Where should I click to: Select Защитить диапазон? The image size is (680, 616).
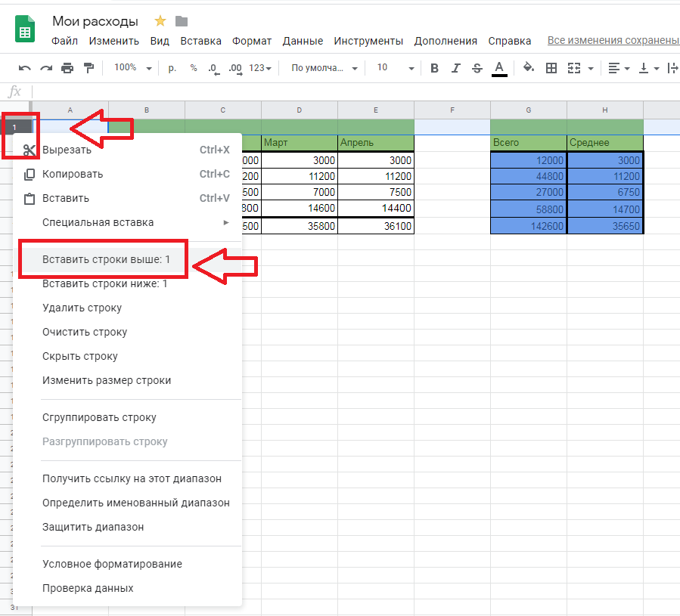click(x=128, y=527)
